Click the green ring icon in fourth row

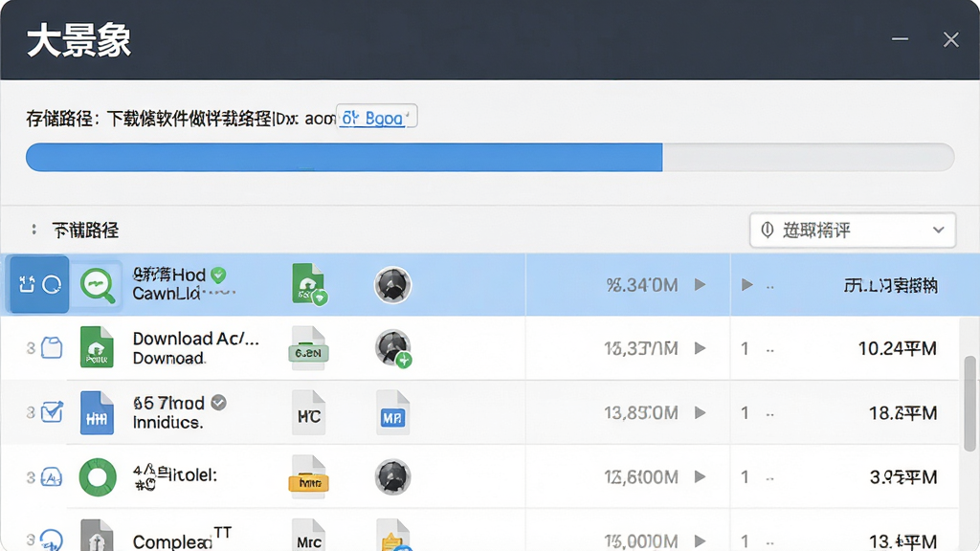[98, 477]
